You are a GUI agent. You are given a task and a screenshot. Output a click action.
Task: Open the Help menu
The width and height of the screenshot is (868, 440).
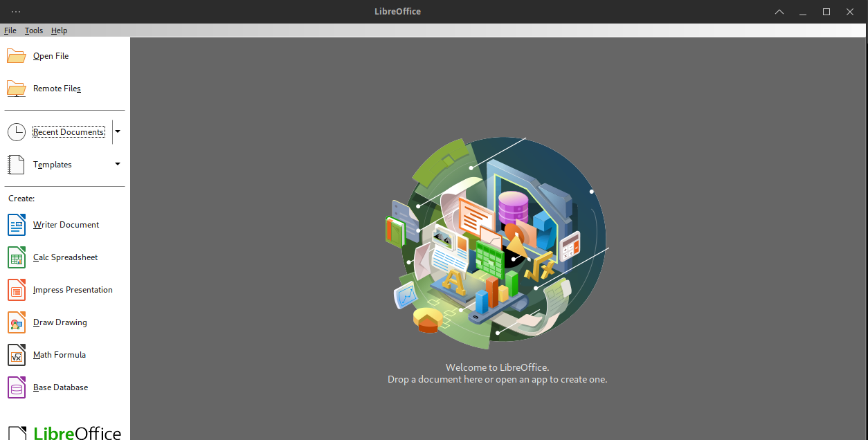[x=59, y=30]
